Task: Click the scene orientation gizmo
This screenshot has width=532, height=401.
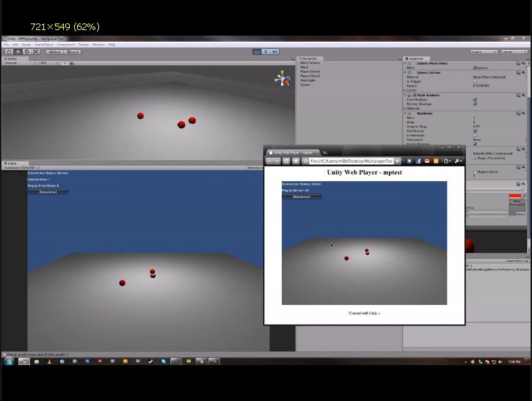Action: point(283,78)
